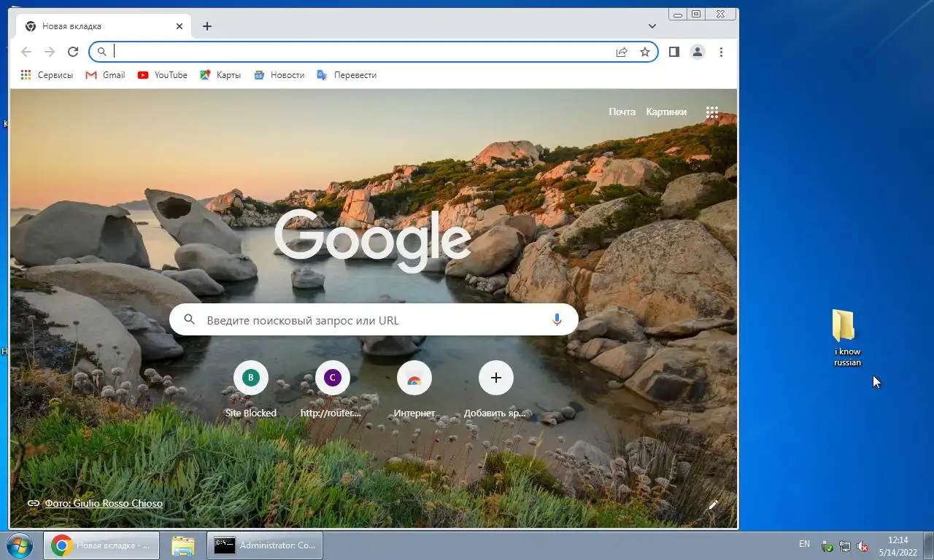Click the share page icon in address bar

622,52
